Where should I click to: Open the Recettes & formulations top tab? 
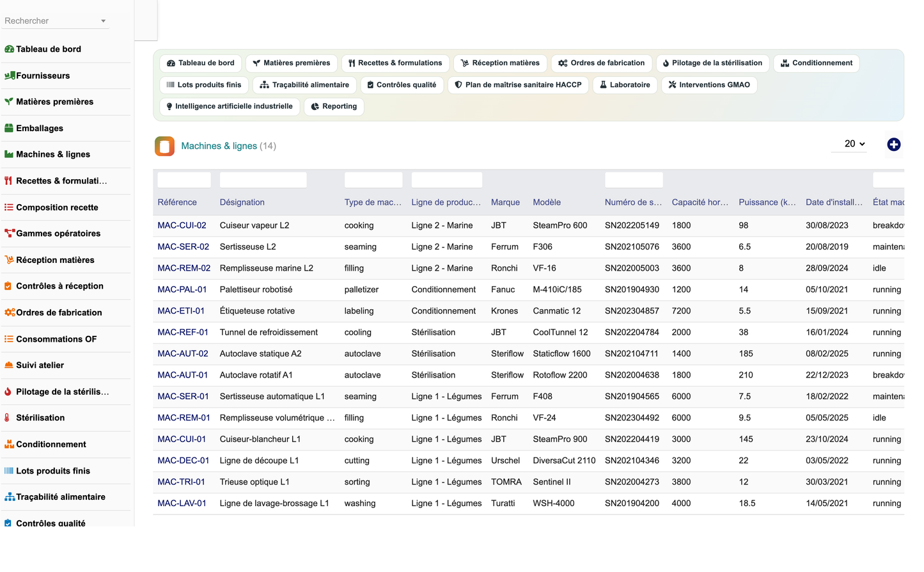[395, 63]
